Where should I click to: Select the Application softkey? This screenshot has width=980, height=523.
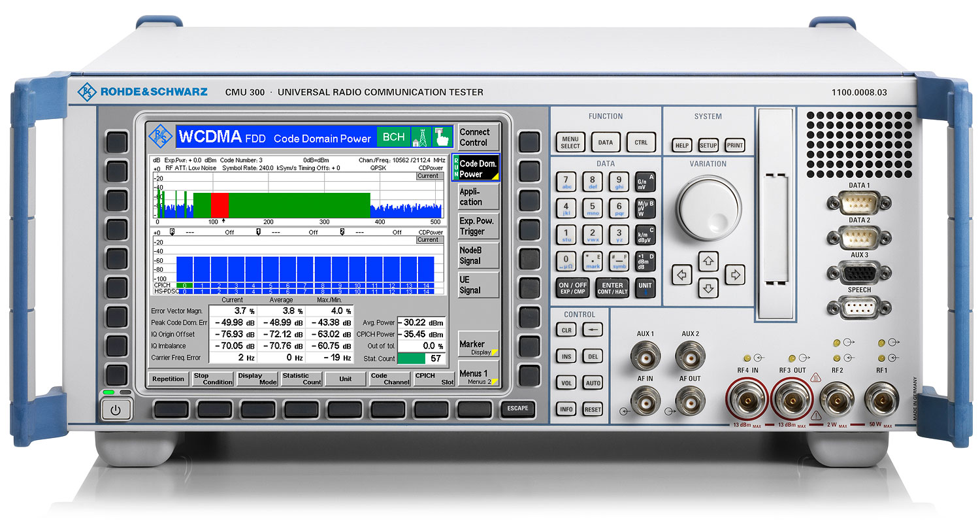tap(479, 197)
